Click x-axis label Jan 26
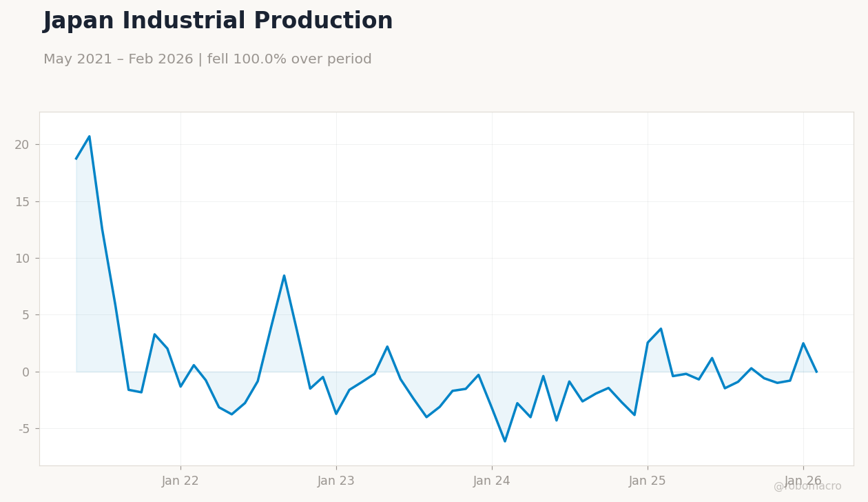The image size is (868, 502). coord(803,481)
